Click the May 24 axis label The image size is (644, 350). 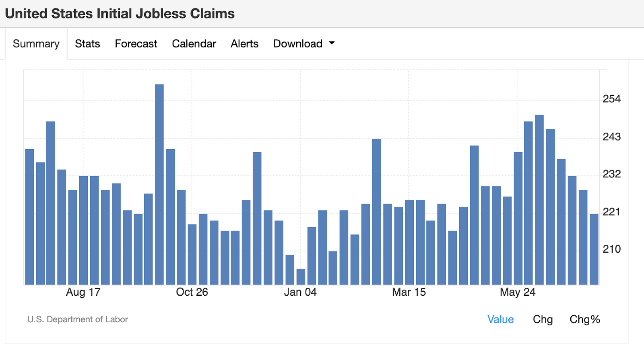pos(518,292)
